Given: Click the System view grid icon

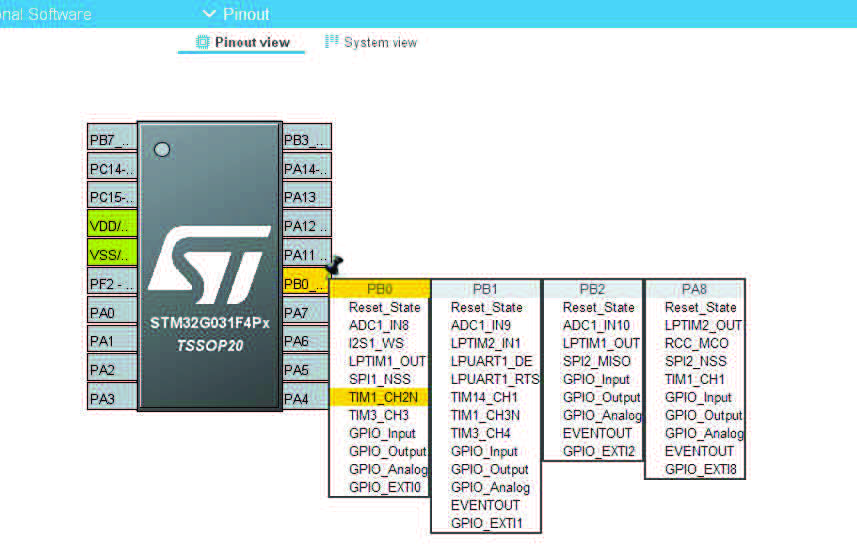Looking at the screenshot, I should coord(331,42).
